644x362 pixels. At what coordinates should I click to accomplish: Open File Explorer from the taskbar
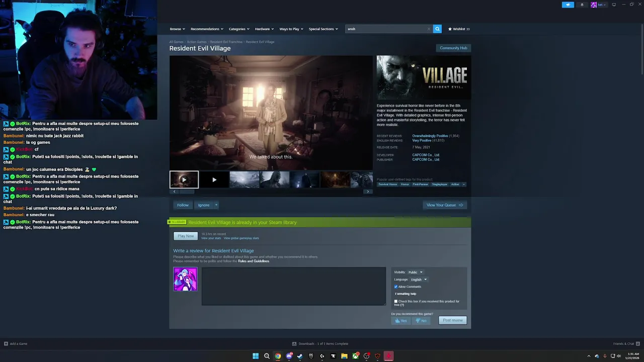pyautogui.click(x=344, y=356)
